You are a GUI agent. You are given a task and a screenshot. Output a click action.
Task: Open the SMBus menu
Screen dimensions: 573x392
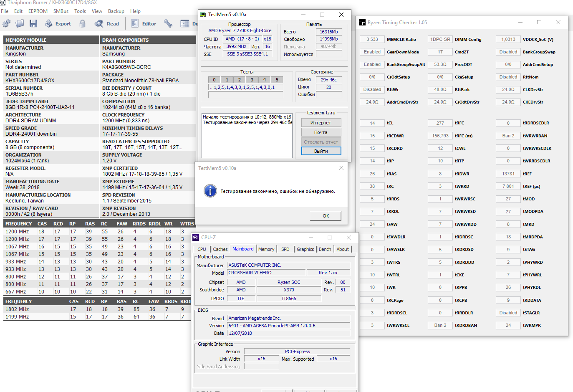click(61, 11)
